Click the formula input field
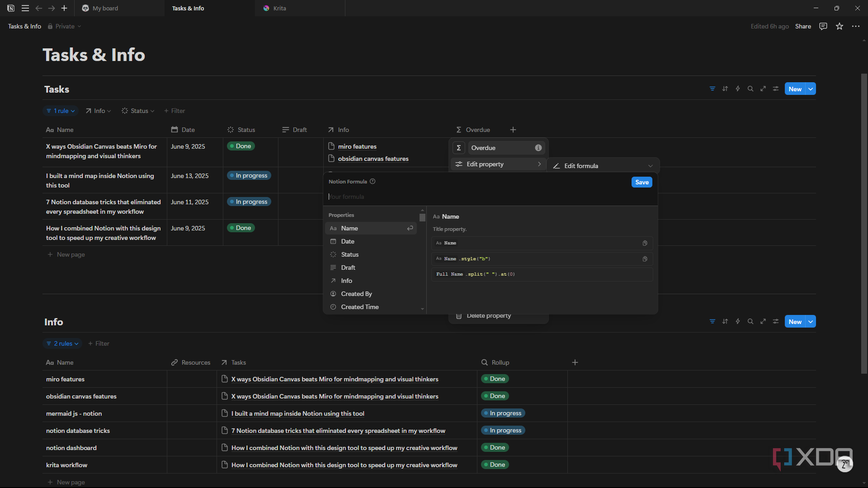 coord(491,197)
